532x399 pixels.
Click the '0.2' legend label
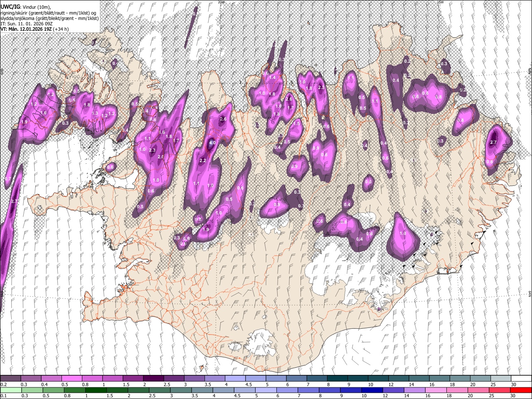3,384
